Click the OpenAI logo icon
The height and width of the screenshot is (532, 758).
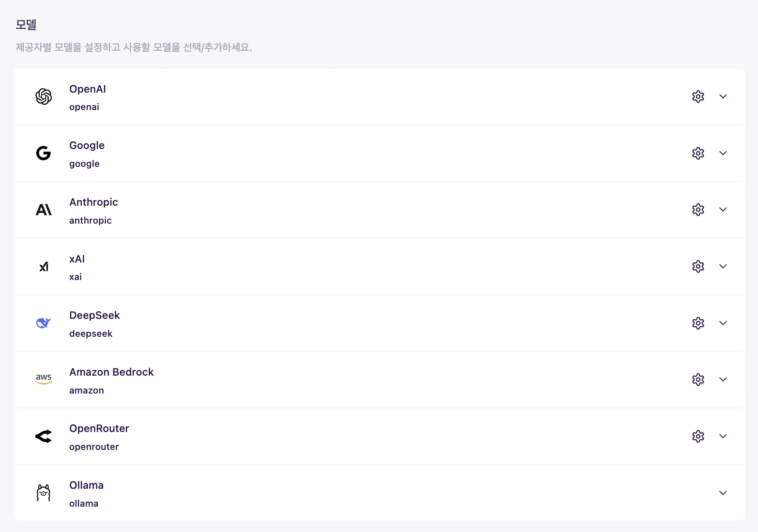coord(43,97)
